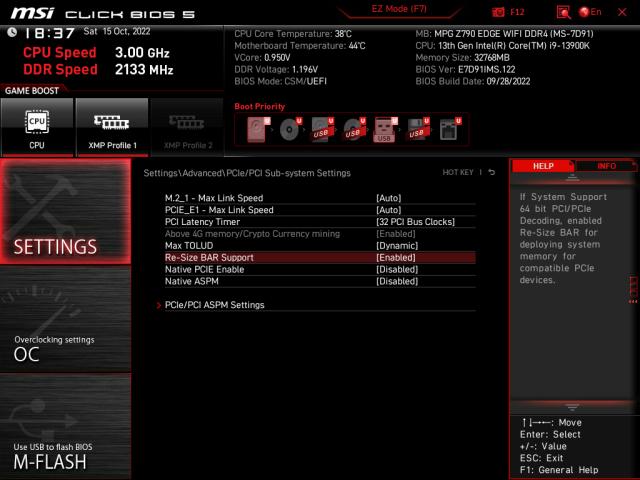
Task: Change Native PCIE Enable Disabled value
Action: coord(397,269)
